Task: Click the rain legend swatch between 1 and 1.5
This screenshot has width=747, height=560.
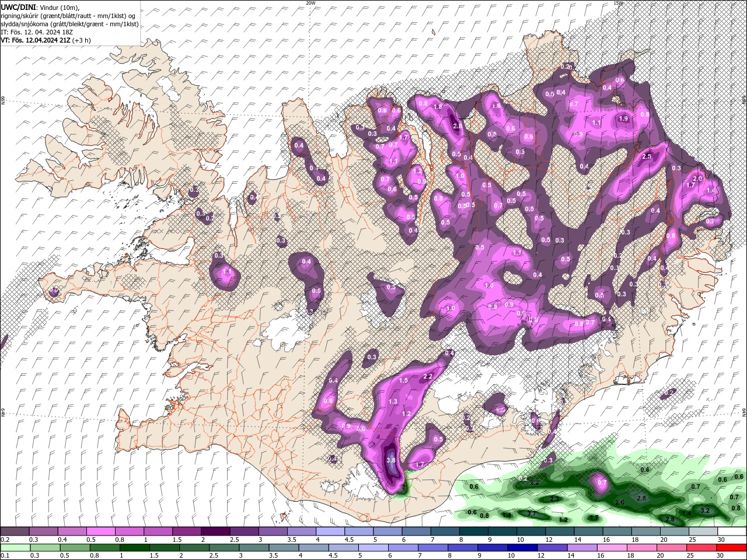Action: click(134, 547)
